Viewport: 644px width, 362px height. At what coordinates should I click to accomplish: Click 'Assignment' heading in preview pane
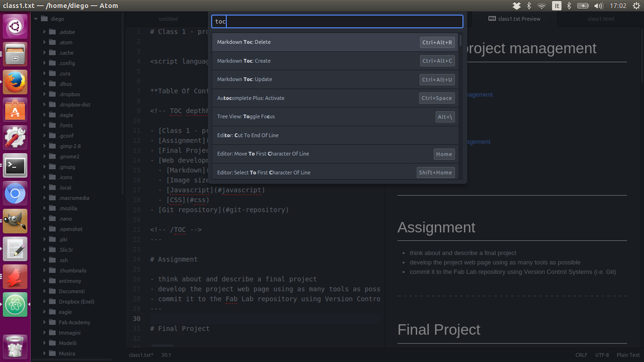point(436,227)
